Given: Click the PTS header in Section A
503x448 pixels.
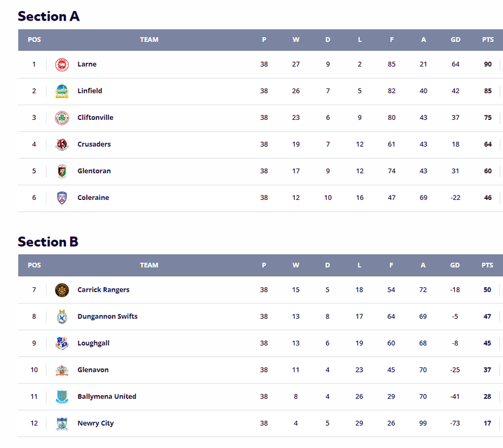Looking at the screenshot, I should pos(488,40).
